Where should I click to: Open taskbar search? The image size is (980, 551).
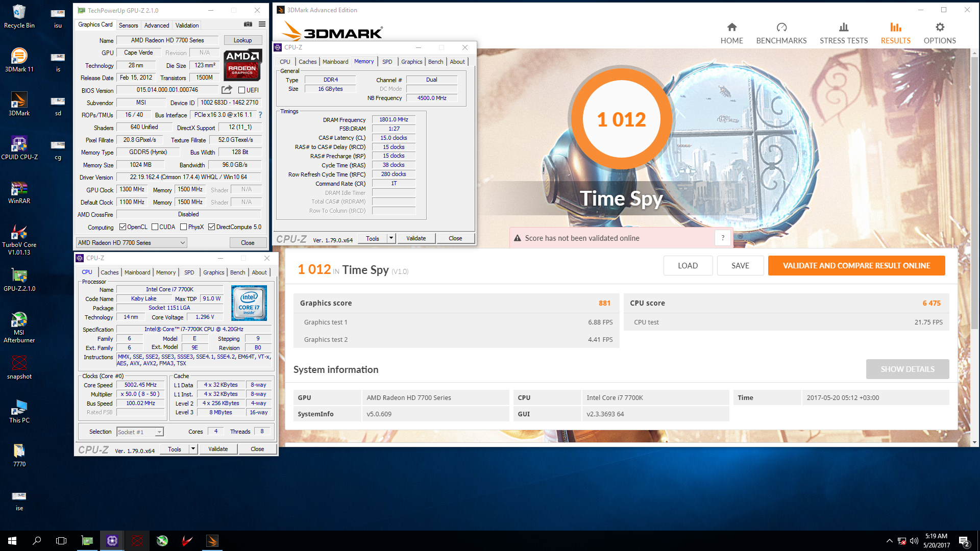click(x=37, y=540)
